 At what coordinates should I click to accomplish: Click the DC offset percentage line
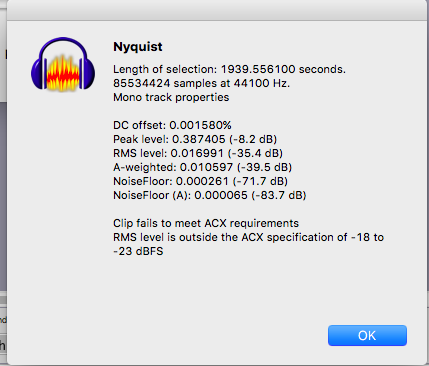click(172, 125)
